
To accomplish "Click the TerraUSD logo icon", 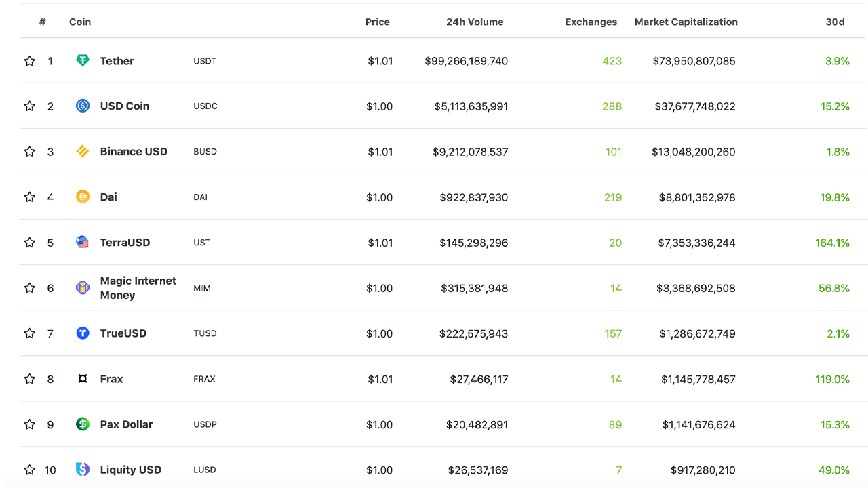I will [x=83, y=242].
